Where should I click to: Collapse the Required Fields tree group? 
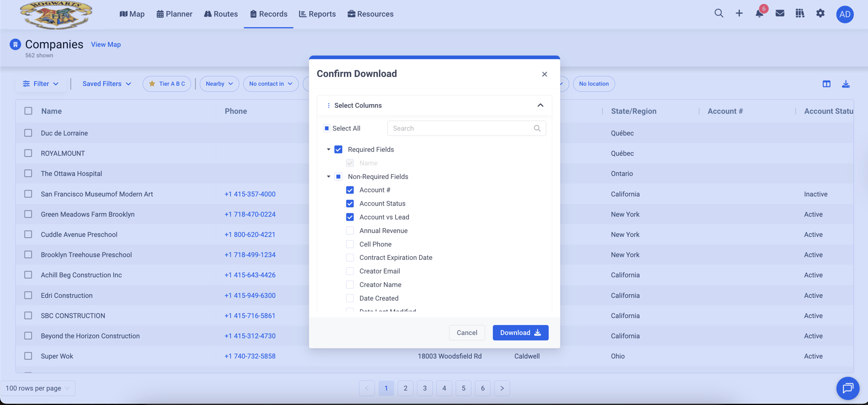point(329,150)
